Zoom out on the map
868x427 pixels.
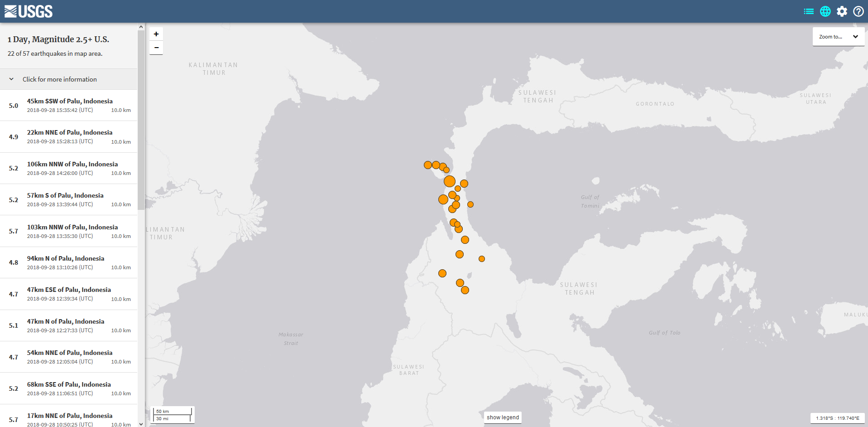[x=156, y=48]
